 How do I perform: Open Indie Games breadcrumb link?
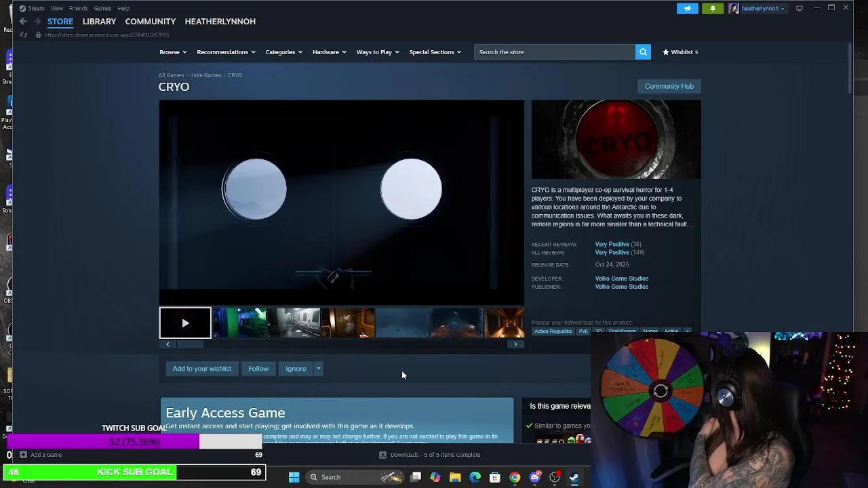tap(205, 75)
